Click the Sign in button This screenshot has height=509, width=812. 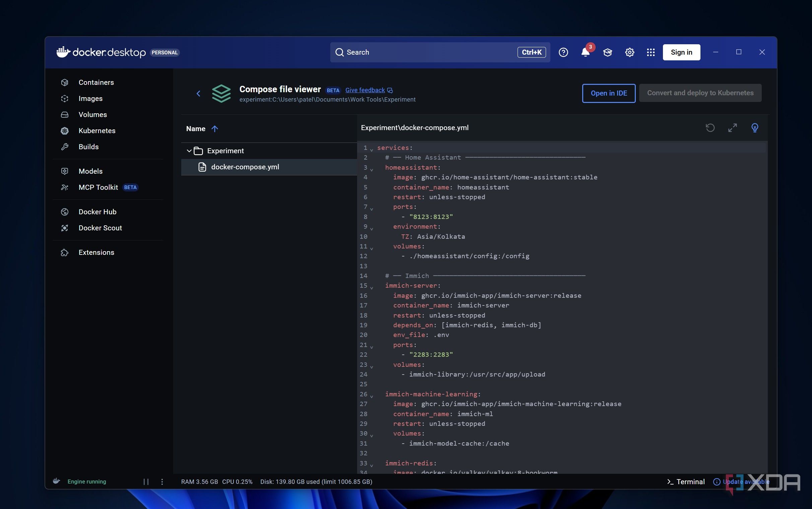tap(681, 52)
